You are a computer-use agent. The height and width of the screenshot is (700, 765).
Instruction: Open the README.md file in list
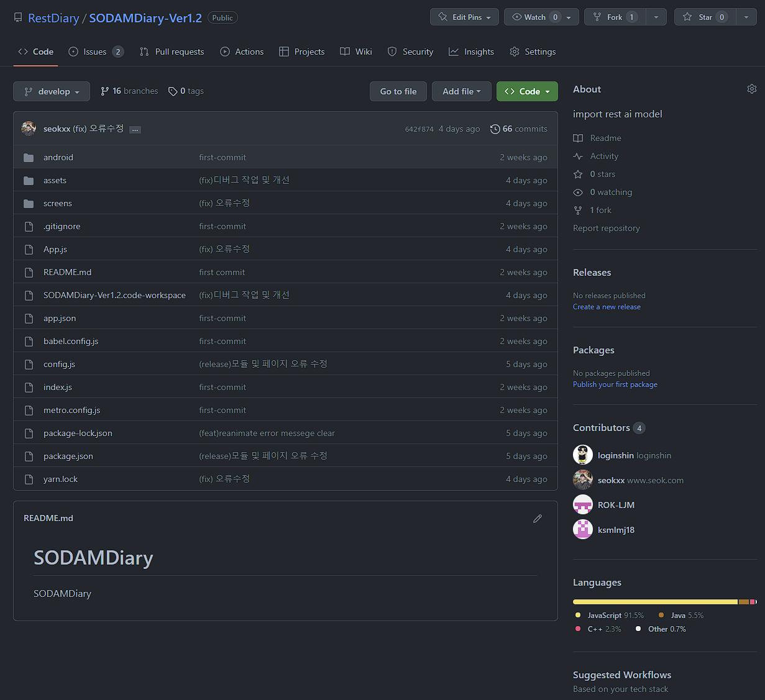[x=67, y=272]
